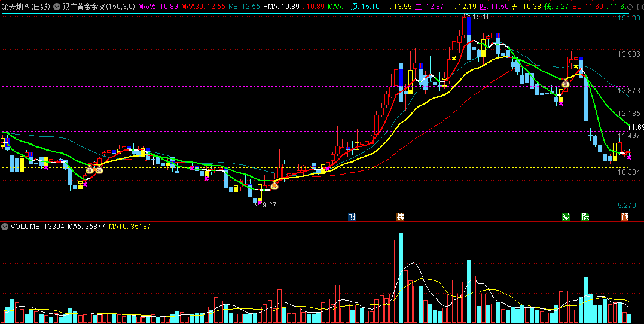644x324 pixels.
Task: Click the 15.10 high-price annotation on chart
Action: pos(481,17)
